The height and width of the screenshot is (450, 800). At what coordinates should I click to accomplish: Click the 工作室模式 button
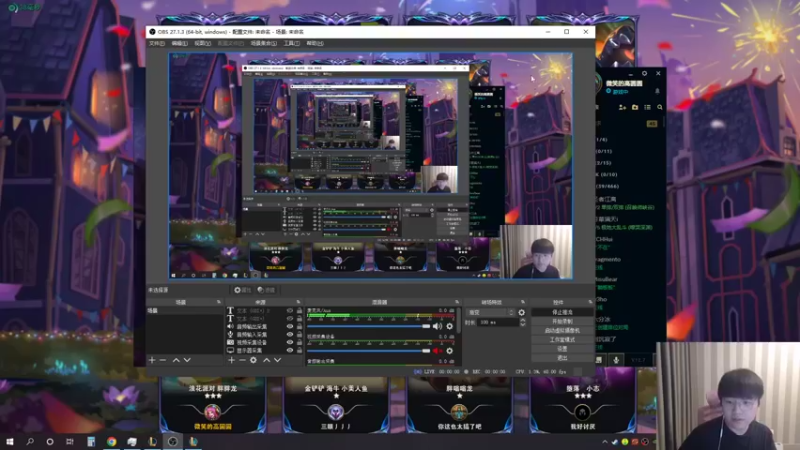coord(562,340)
